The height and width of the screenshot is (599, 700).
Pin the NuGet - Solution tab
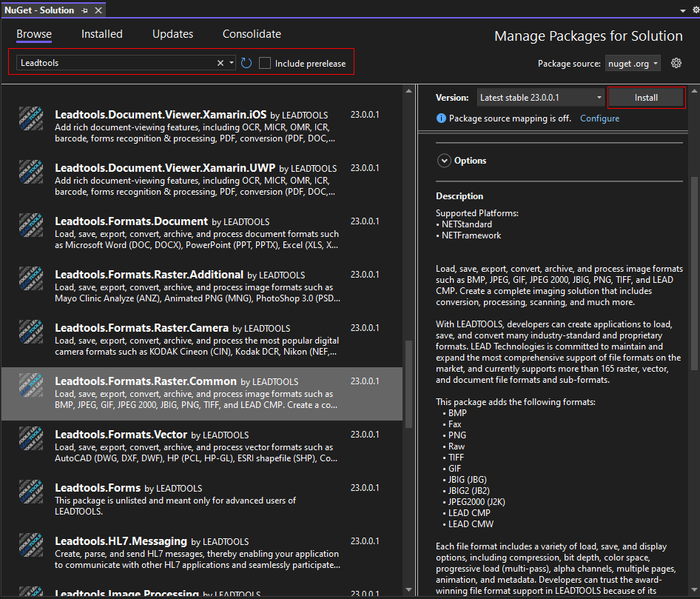tap(85, 10)
